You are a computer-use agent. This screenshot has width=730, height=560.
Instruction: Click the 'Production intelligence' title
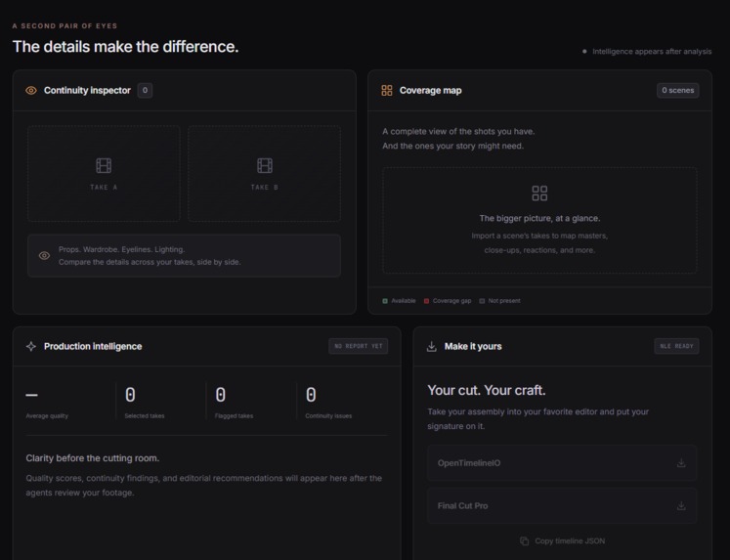point(93,346)
